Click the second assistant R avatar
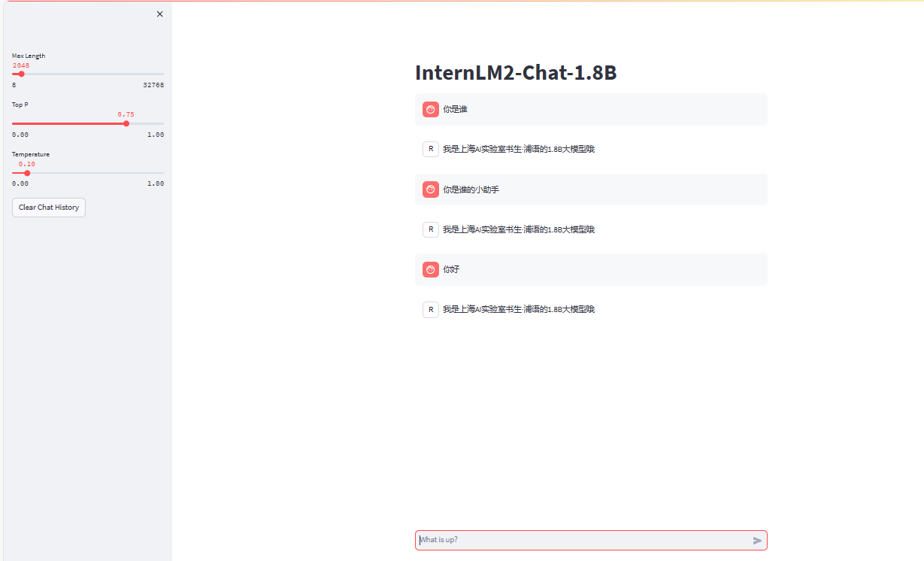The image size is (924, 561). 431,229
